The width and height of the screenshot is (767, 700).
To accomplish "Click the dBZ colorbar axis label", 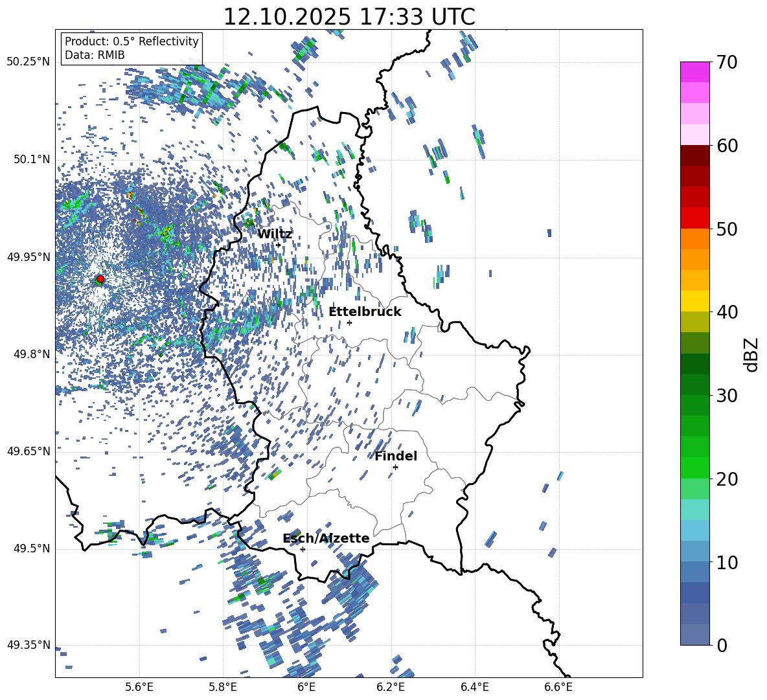I will [x=751, y=354].
